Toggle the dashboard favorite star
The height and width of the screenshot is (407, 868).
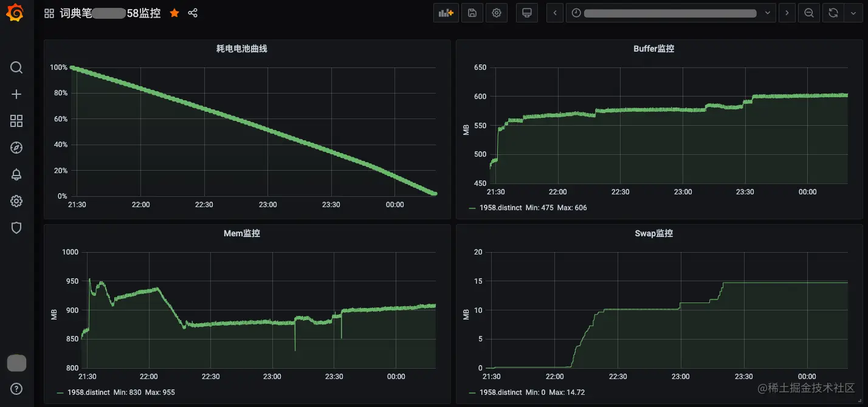pyautogui.click(x=174, y=13)
